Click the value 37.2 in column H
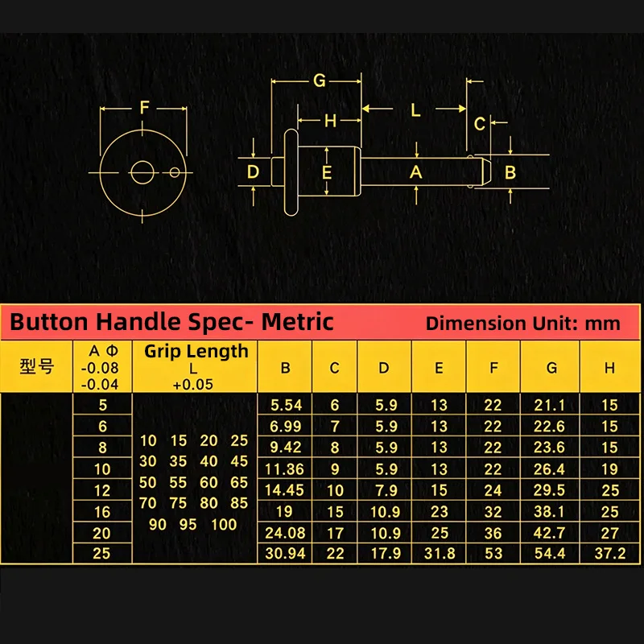The image size is (644, 644). 610,554
